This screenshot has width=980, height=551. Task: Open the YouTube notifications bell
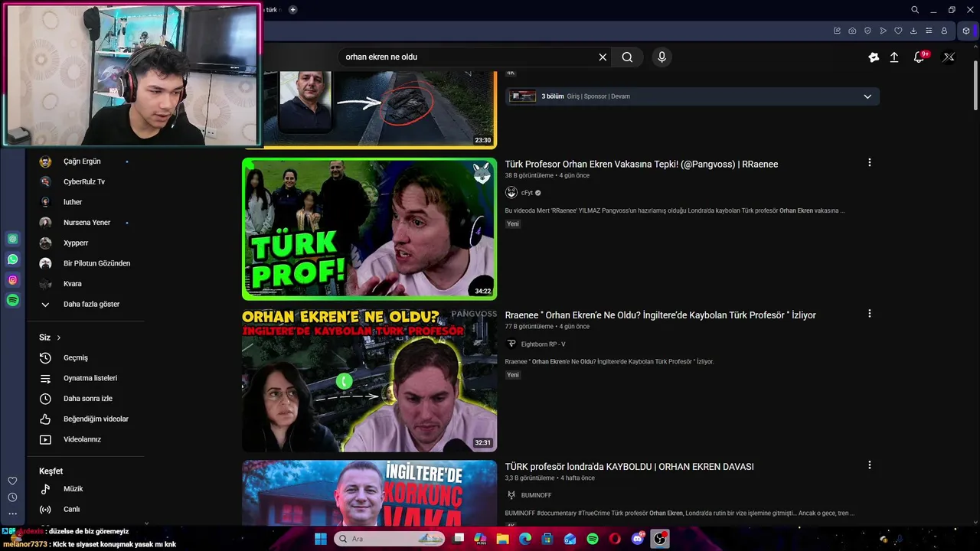click(x=920, y=57)
